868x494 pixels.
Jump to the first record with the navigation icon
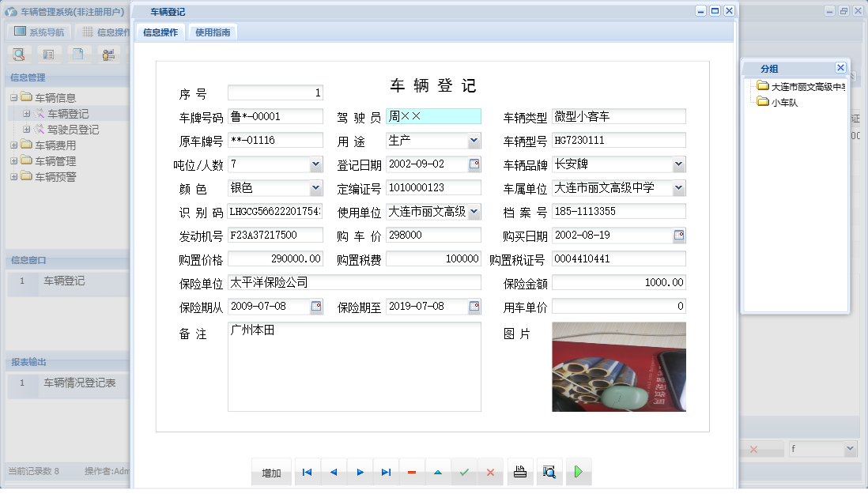click(307, 472)
